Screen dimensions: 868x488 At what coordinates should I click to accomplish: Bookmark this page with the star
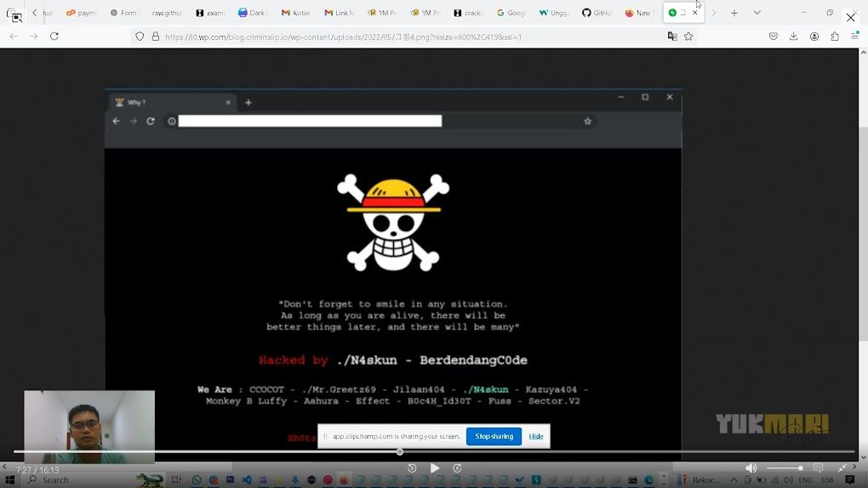pos(688,37)
